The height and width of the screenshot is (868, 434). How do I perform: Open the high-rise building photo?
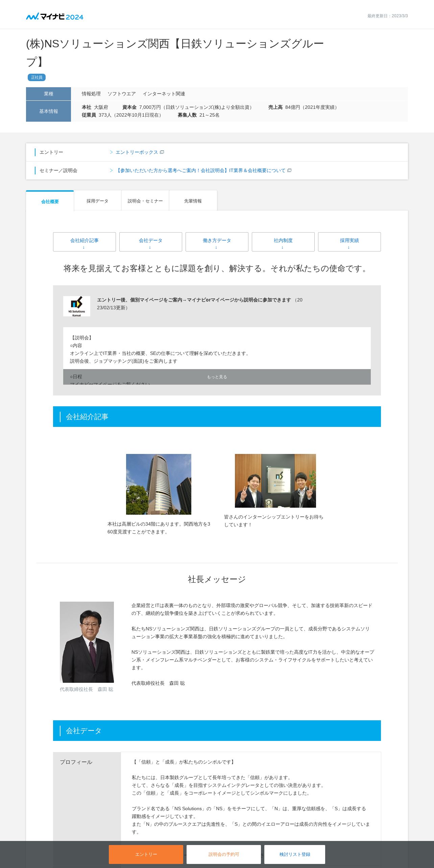pyautogui.click(x=159, y=484)
